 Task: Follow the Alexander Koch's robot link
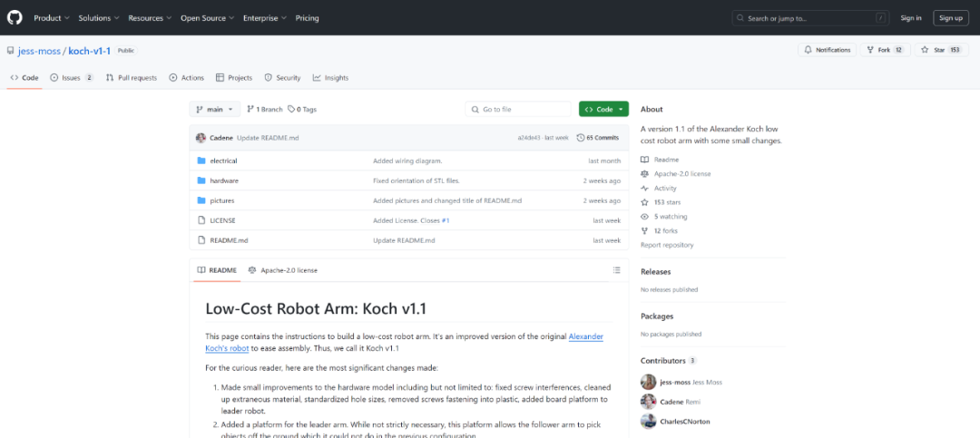click(x=585, y=336)
